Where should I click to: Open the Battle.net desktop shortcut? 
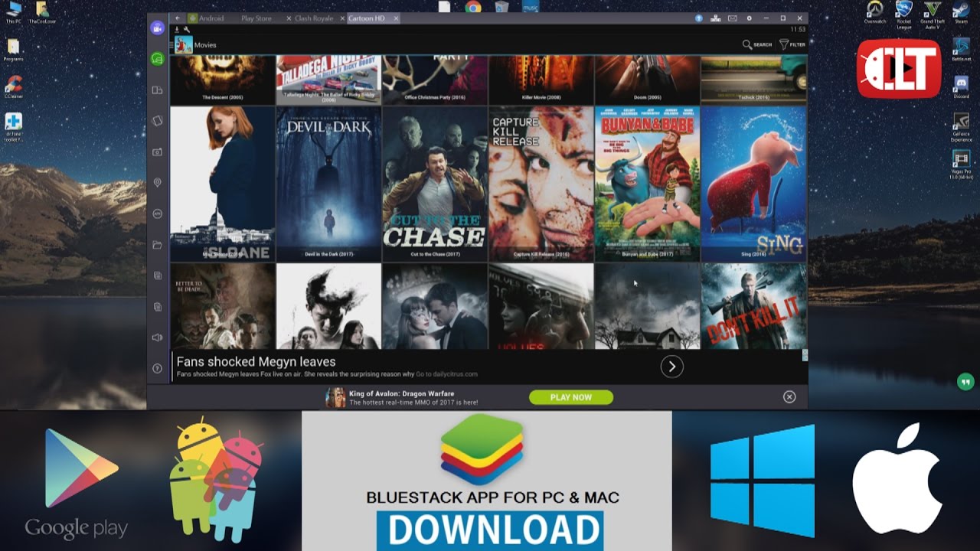(x=961, y=50)
